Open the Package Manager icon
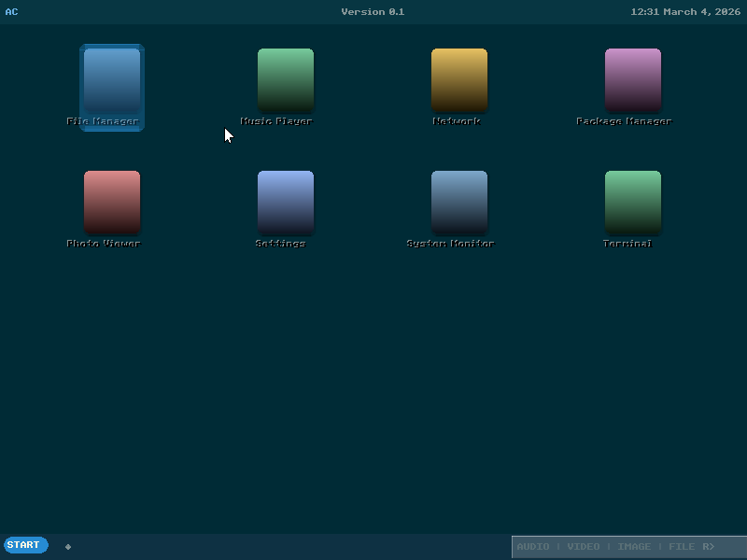This screenshot has height=560, width=747. point(633,84)
